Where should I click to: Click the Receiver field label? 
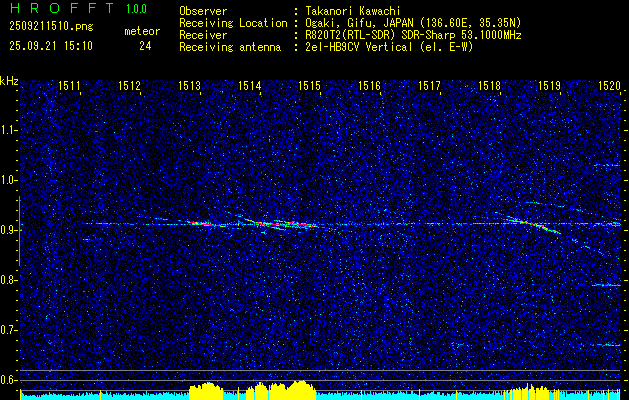203,35
